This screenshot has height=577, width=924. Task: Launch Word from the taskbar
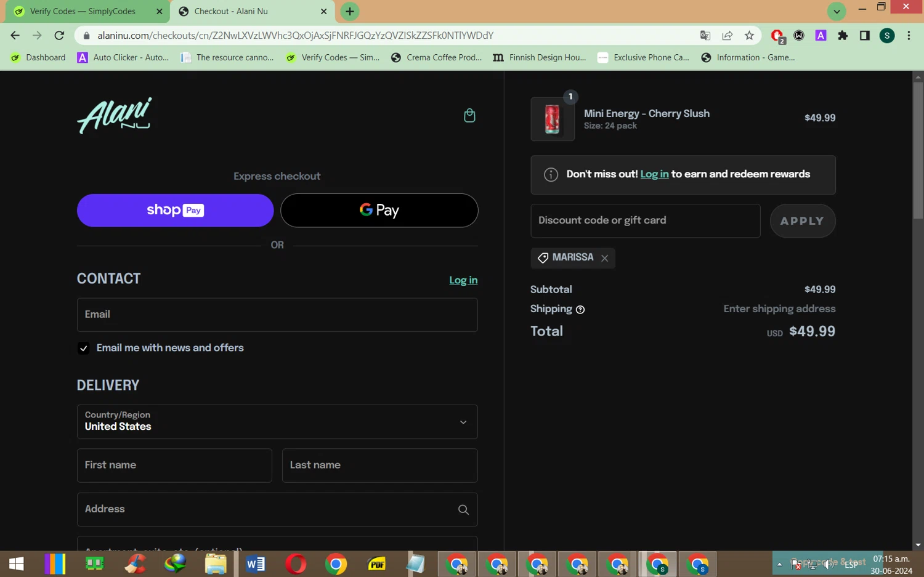pyautogui.click(x=256, y=563)
